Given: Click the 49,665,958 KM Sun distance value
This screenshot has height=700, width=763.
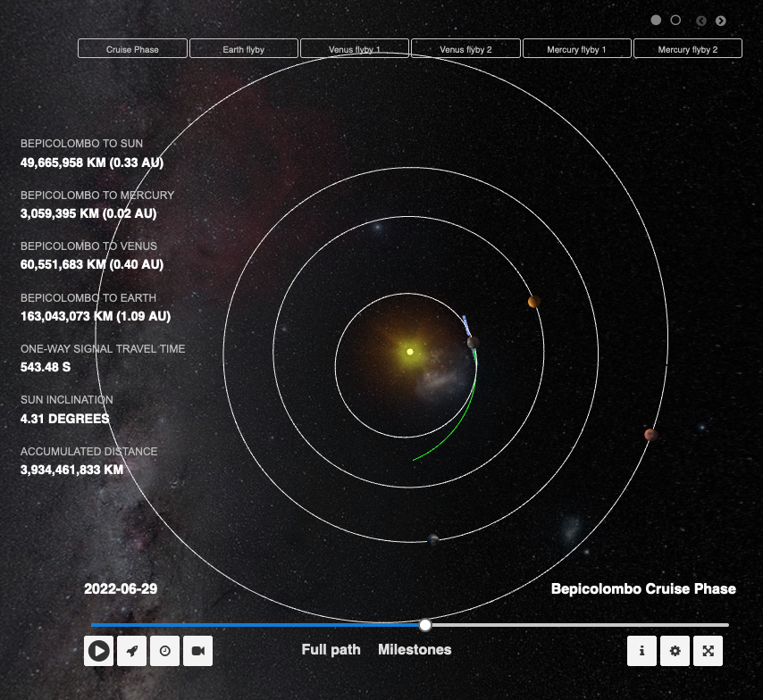Looking at the screenshot, I should click(92, 162).
